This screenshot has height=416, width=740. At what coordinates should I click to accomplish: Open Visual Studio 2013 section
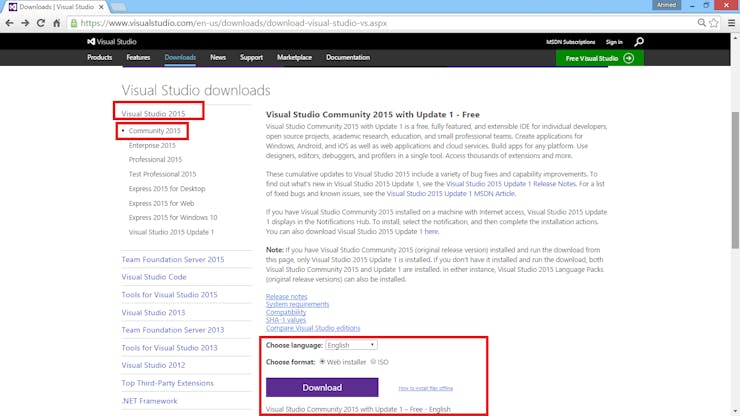coord(153,313)
